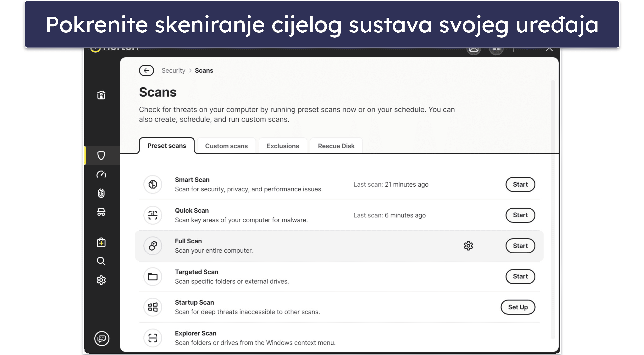This screenshot has width=644, height=355.
Task: Open the Performance speedometer sidebar icon
Action: point(101,174)
